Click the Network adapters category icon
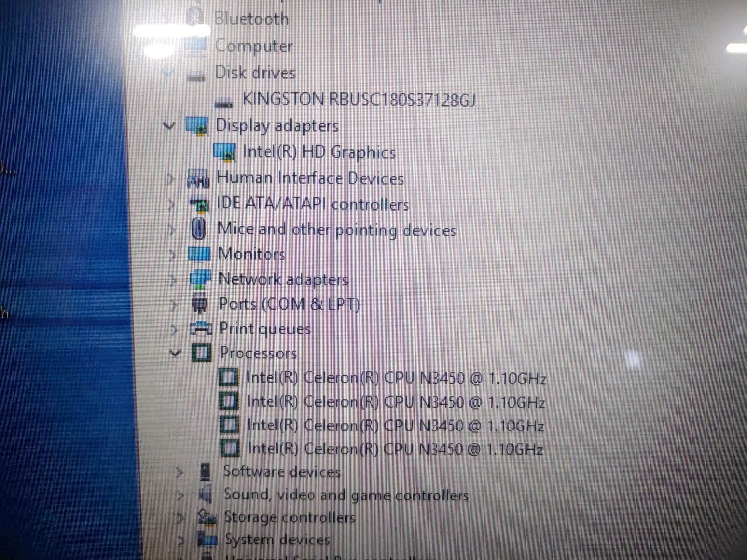 point(200,279)
